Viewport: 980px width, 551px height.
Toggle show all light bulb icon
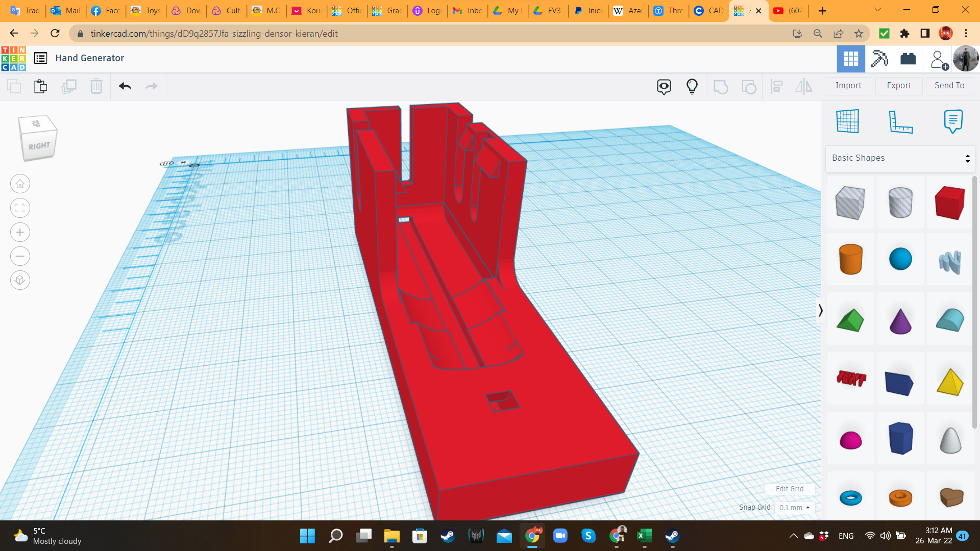point(692,86)
